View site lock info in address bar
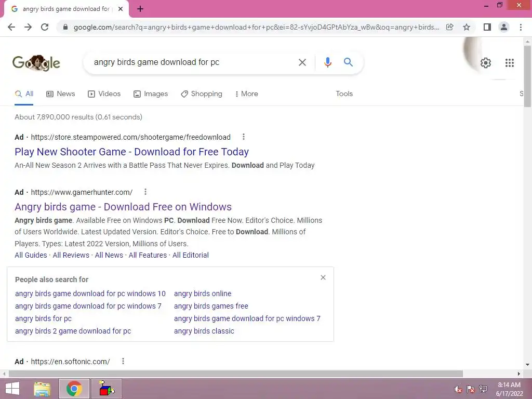The image size is (532, 399). pos(65,27)
